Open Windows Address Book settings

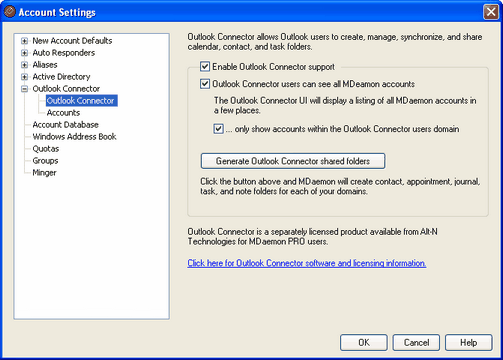point(74,137)
